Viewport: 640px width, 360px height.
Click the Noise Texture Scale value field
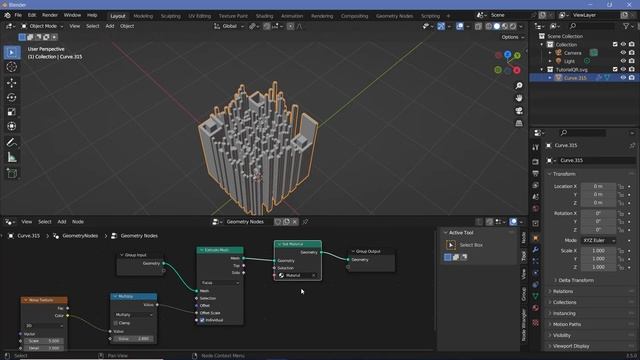pos(44,341)
